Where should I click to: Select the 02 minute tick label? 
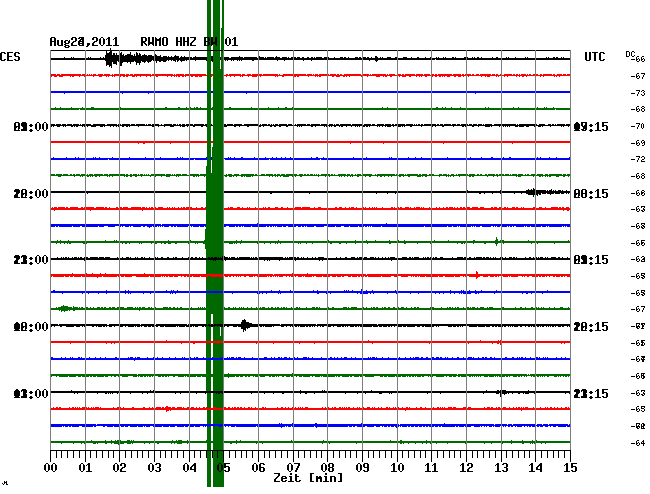[119, 468]
